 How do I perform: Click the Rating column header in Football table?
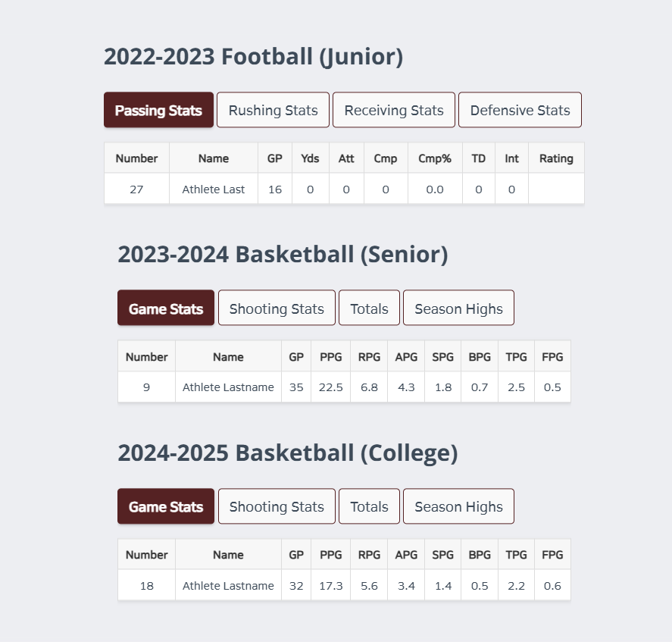click(x=556, y=158)
